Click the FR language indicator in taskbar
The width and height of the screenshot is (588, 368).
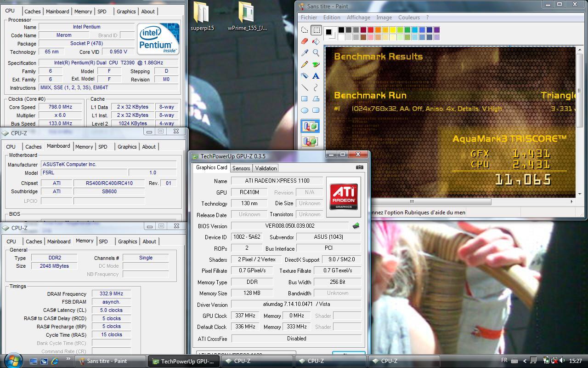(x=504, y=361)
